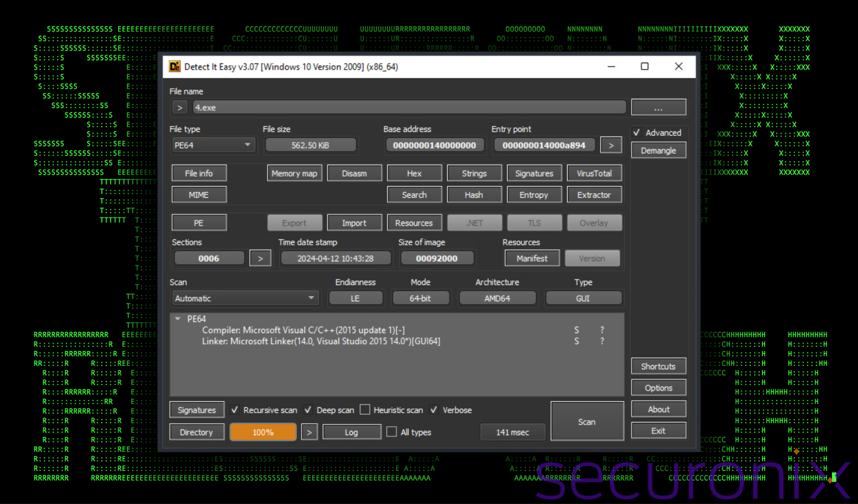Open the File type PE64 dropdown
Viewport: 858px width, 504px height.
click(213, 145)
